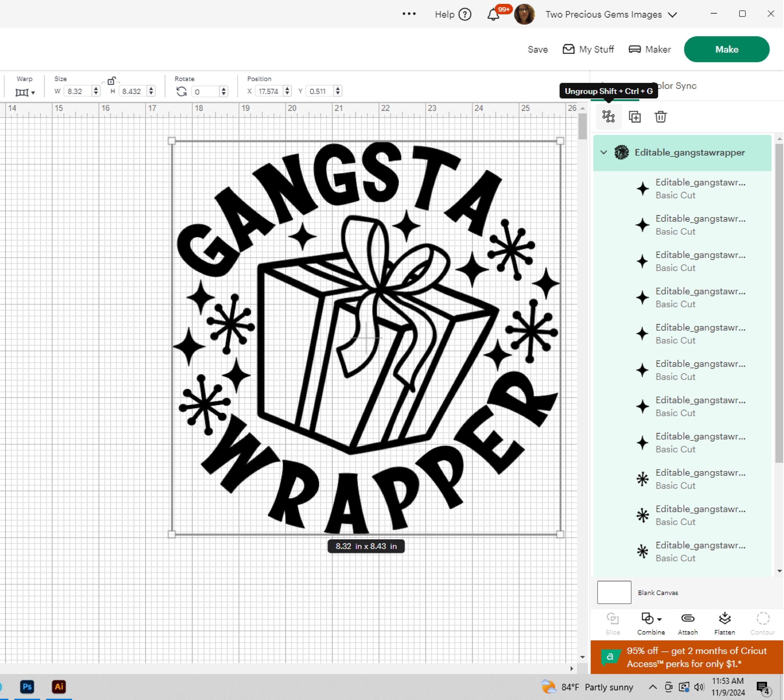Click the Ungroup icon in the layers panel

tap(608, 116)
